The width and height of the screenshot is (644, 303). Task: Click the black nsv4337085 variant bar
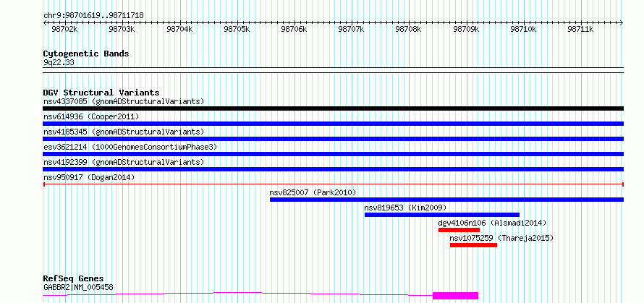point(333,108)
